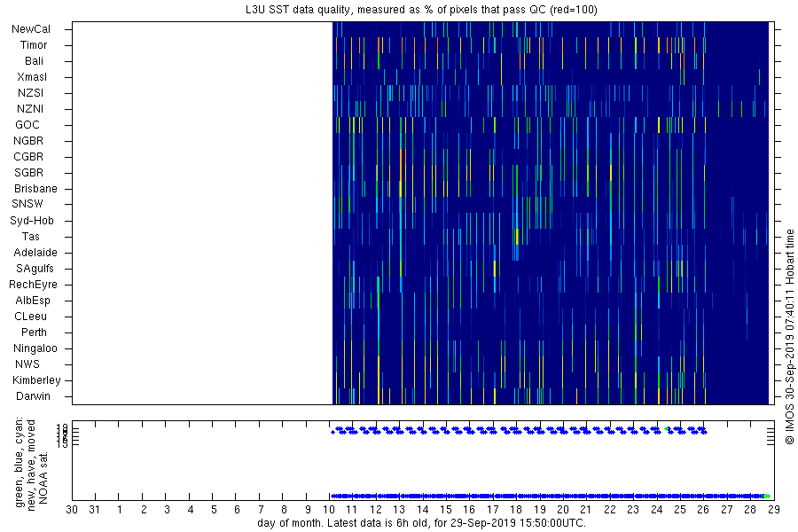Click the Ningaloo region label
798x532 pixels.
coord(35,348)
